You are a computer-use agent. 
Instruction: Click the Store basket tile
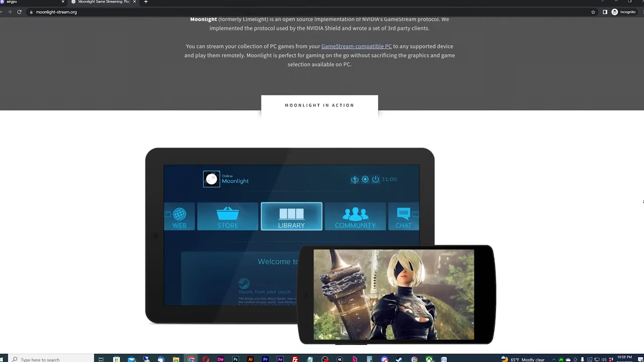(x=227, y=216)
